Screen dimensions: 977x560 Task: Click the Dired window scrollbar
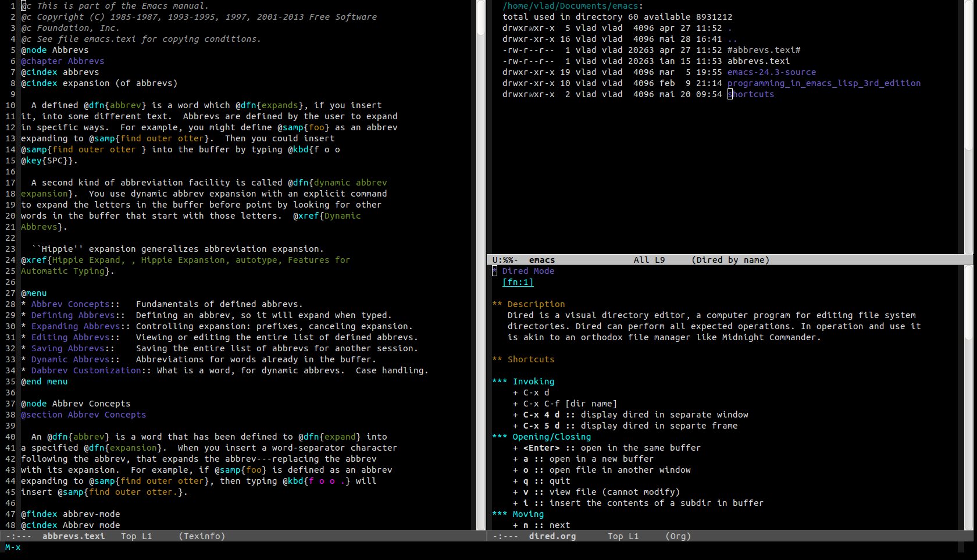[968, 127]
